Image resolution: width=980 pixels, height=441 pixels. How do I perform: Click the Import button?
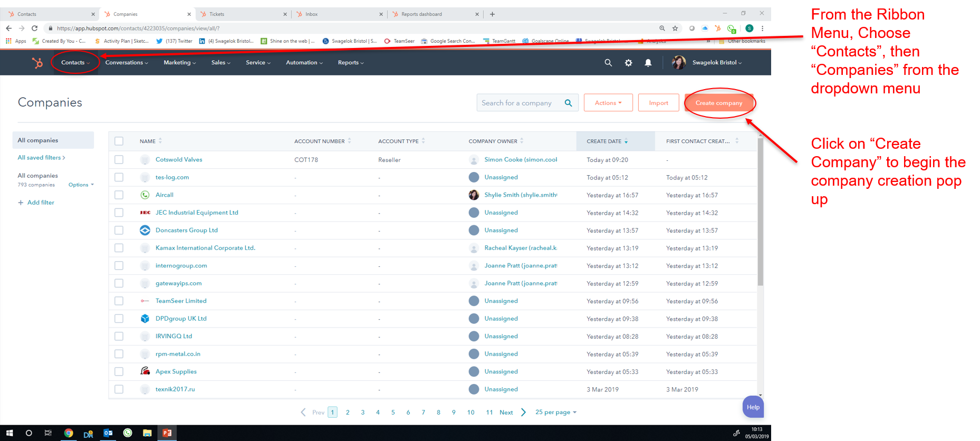(658, 103)
